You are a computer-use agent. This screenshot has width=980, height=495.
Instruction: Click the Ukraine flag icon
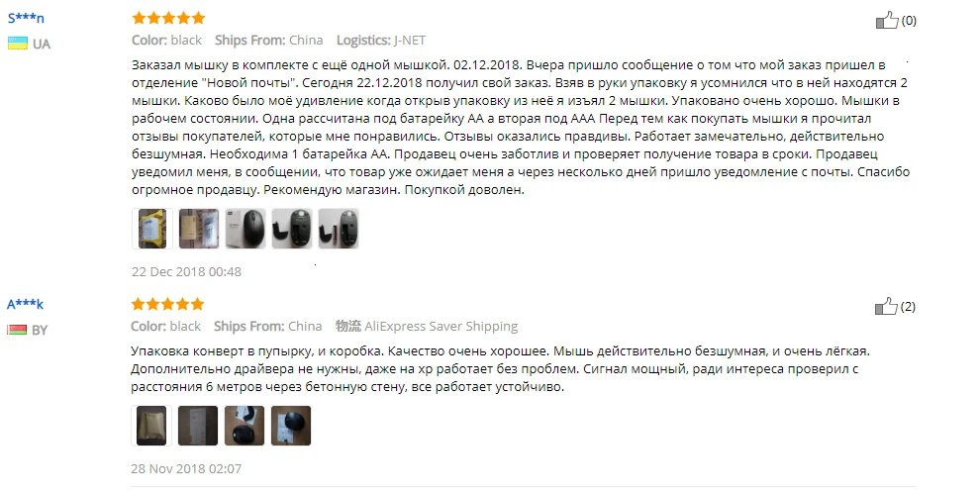[x=18, y=44]
